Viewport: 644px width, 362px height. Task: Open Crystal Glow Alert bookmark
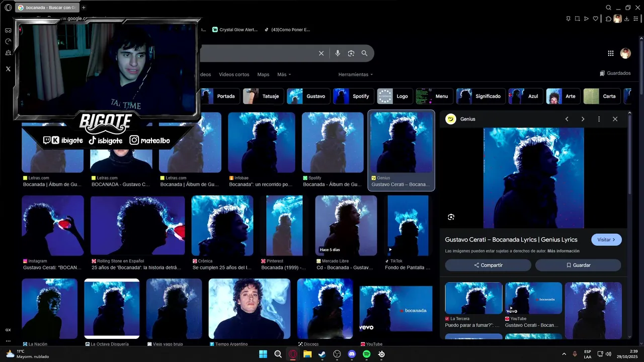tap(235, 30)
